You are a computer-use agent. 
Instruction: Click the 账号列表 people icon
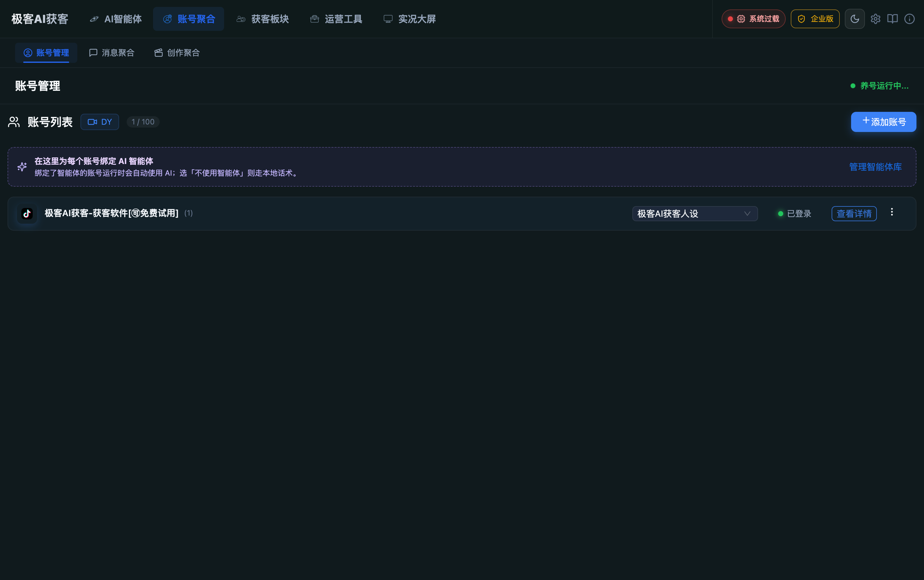click(x=14, y=122)
